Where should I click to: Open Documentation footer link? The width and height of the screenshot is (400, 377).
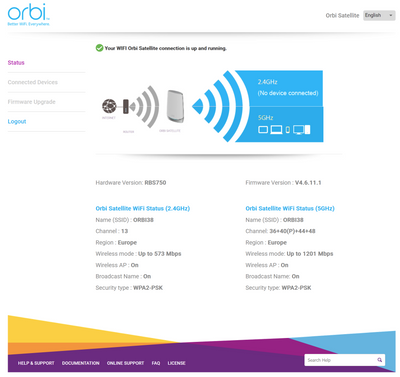(81, 363)
